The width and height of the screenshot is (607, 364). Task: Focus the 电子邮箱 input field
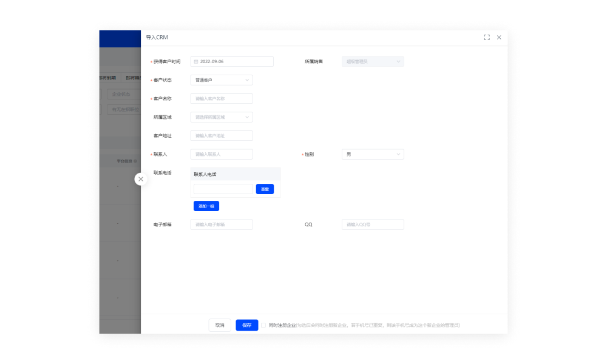point(222,224)
